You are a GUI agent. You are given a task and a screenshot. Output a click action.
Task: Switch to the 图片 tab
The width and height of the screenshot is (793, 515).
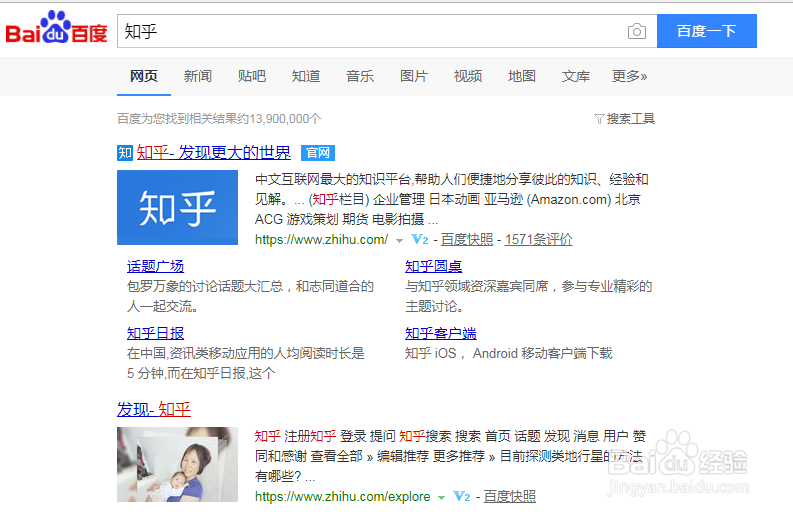coord(414,76)
